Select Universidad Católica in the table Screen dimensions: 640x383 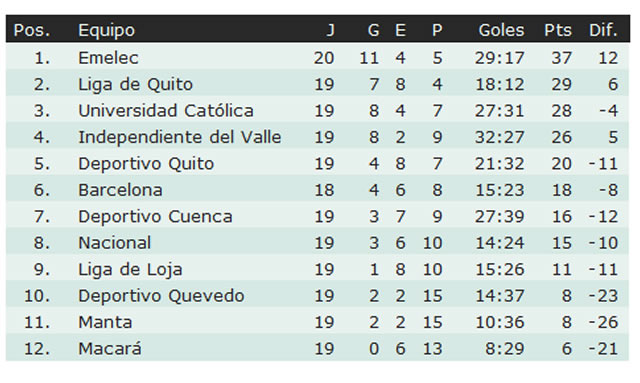[166, 111]
